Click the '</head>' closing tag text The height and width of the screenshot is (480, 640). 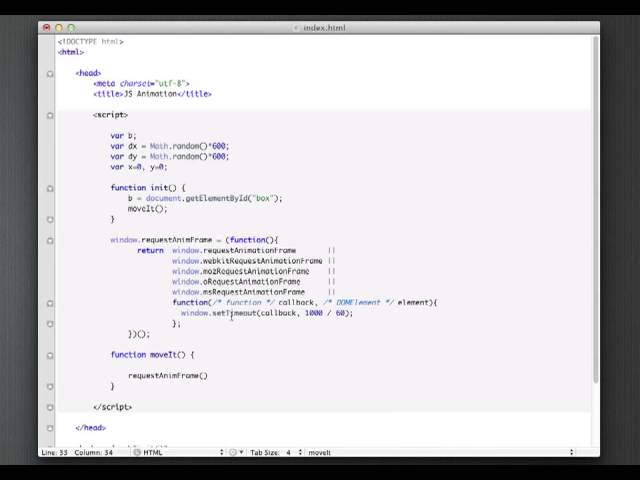pyautogui.click(x=90, y=428)
